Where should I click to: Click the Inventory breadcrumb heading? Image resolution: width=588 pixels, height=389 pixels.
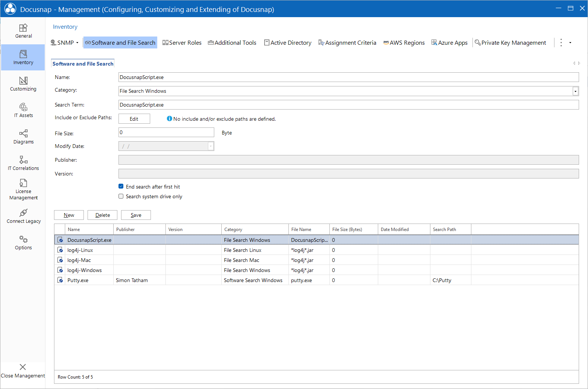[x=65, y=27]
